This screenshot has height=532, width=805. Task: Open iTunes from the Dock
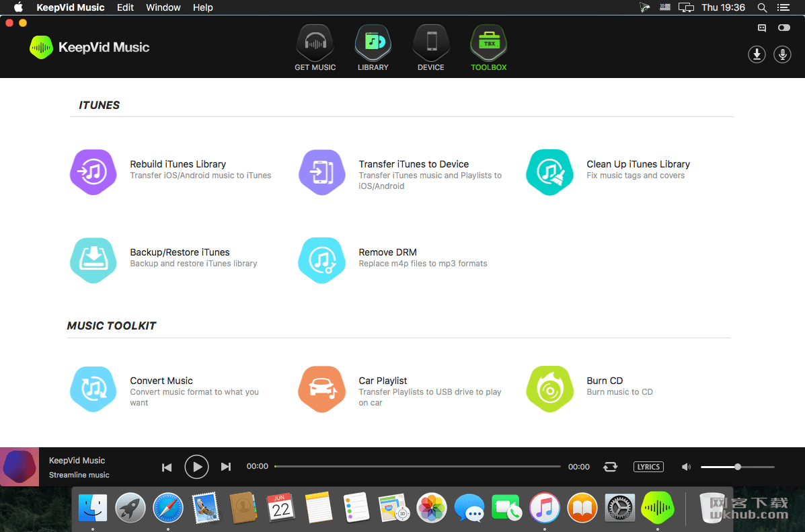(544, 508)
